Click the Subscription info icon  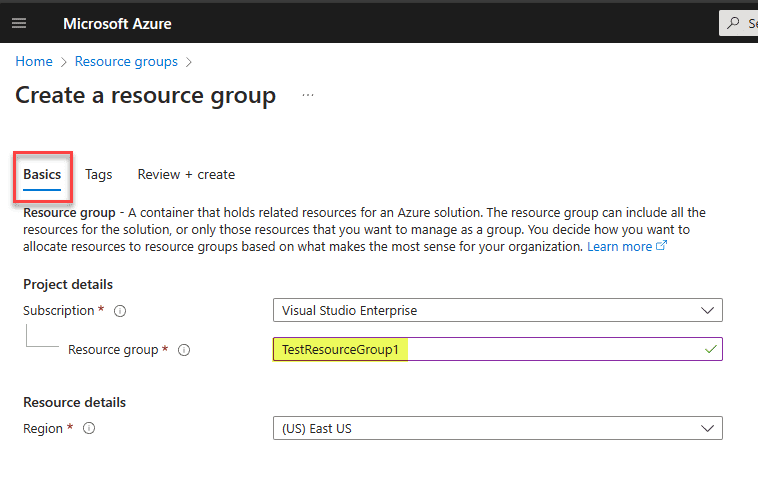(120, 311)
